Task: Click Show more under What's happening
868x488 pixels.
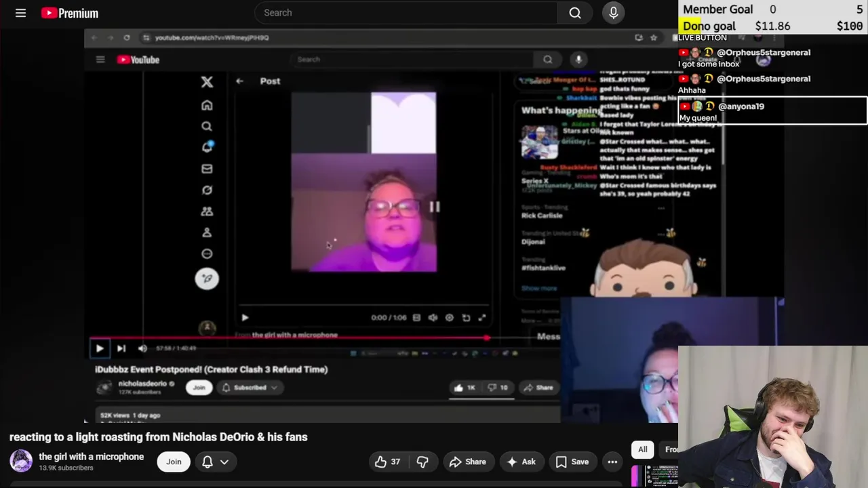Action: coord(539,288)
